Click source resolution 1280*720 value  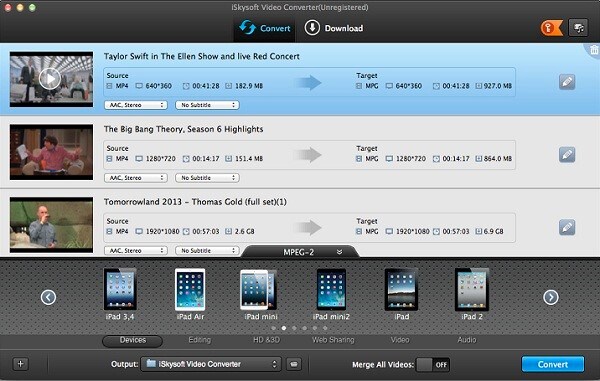pyautogui.click(x=161, y=159)
